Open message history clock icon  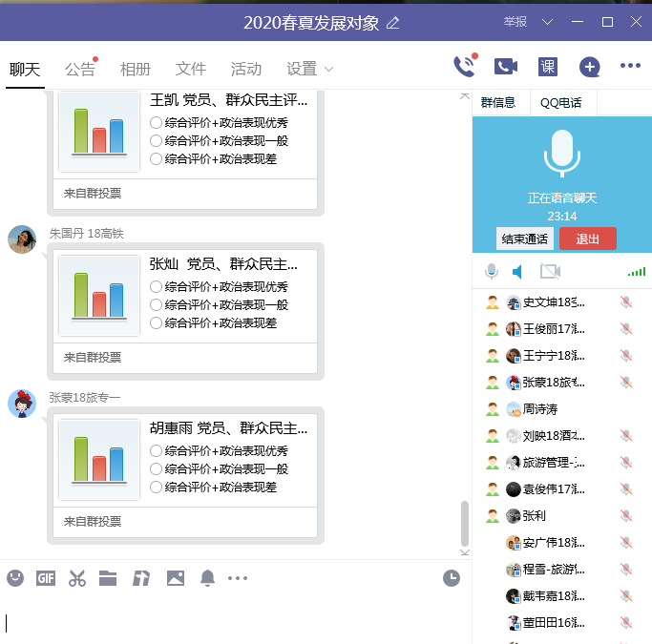[452, 577]
